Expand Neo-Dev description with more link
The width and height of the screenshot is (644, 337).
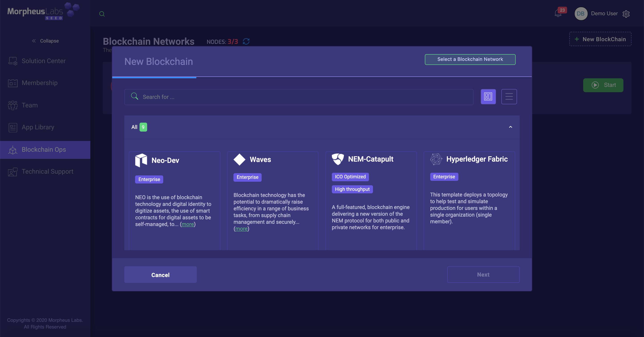tap(188, 224)
